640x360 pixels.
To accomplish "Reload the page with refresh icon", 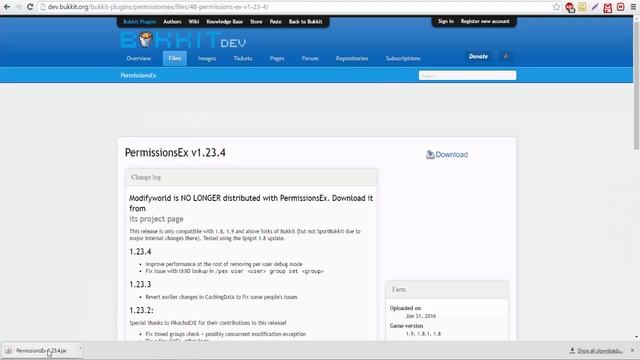I will point(30,7).
